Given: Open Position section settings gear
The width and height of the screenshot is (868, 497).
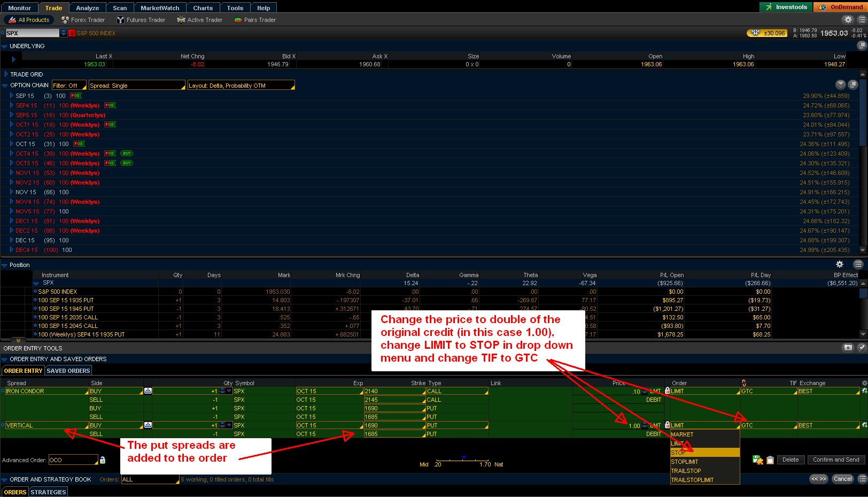Looking at the screenshot, I should click(x=840, y=264).
